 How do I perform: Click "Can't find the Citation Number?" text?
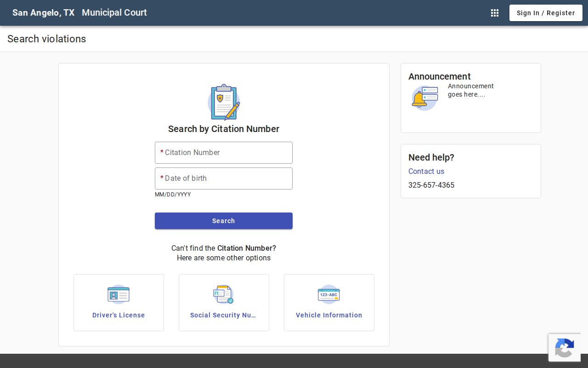point(224,248)
